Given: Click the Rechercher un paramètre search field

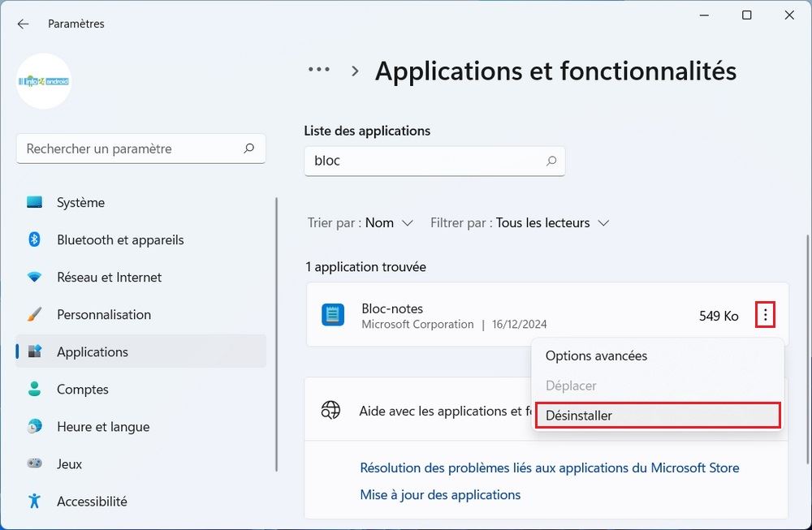Looking at the screenshot, I should (130, 149).
